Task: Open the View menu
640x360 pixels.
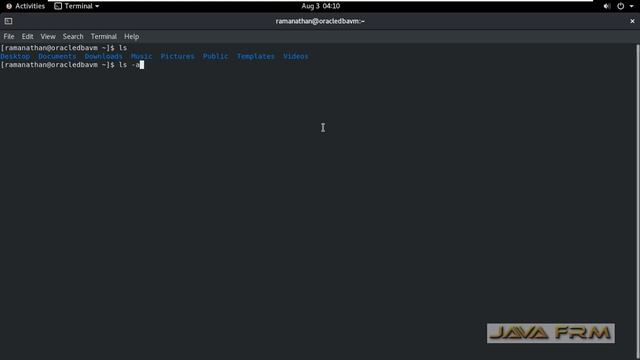Action: tap(48, 36)
